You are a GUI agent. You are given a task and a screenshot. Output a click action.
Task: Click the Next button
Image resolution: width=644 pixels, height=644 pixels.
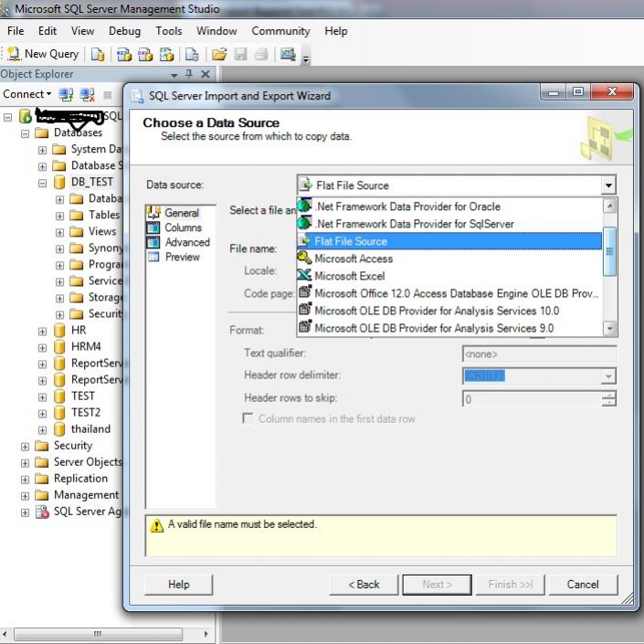[437, 585]
